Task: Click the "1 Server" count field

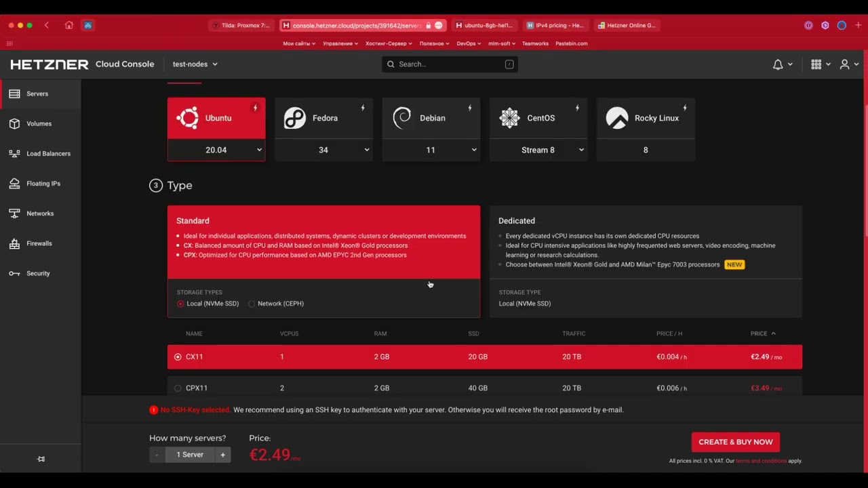Action: click(190, 455)
